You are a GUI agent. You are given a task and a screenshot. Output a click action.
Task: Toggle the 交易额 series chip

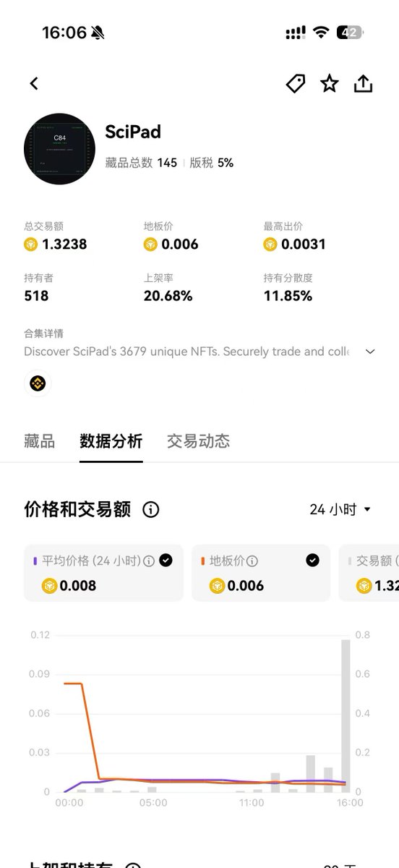369,573
